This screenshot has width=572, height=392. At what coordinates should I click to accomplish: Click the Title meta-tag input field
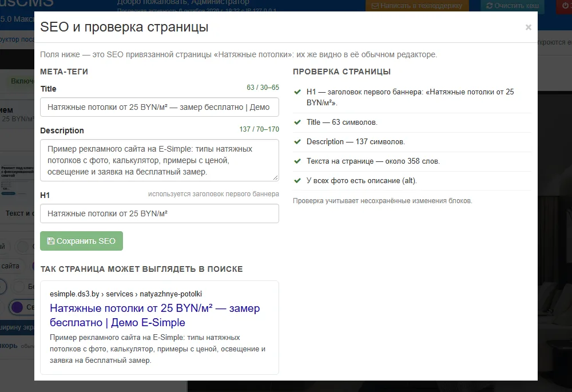pos(160,107)
